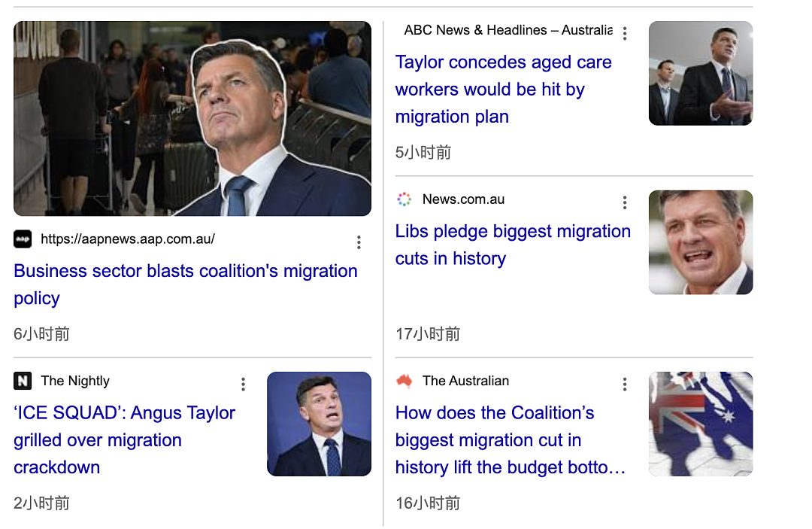Click the News.com.au colorful favicon
812x529 pixels.
(404, 199)
